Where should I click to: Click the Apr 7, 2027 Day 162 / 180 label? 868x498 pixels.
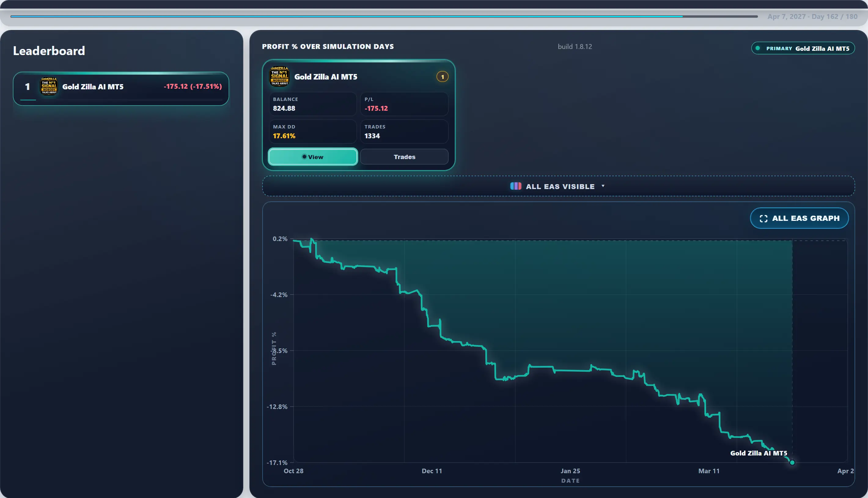coord(812,17)
